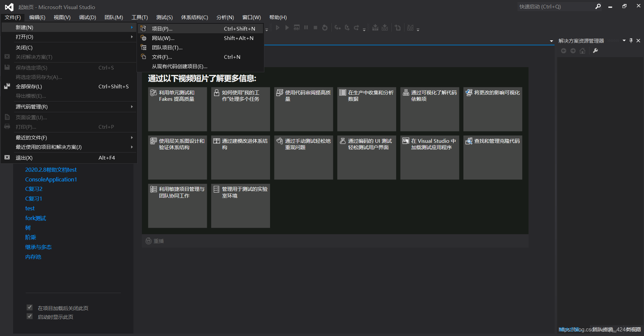Click the Quick Launch magnifier icon
644x336 pixels.
click(598, 6)
